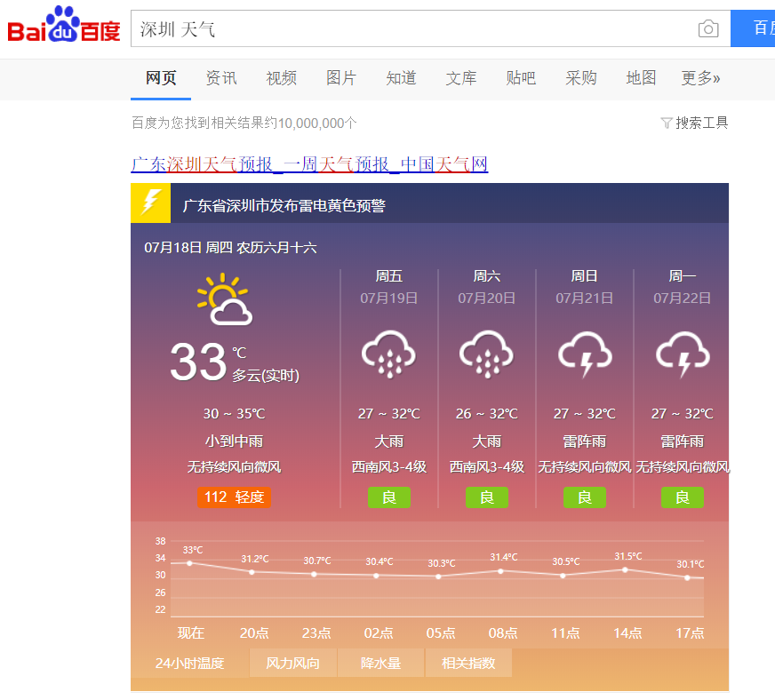Switch chart to 相关指数 tab
This screenshot has height=700, width=775.
click(468, 663)
